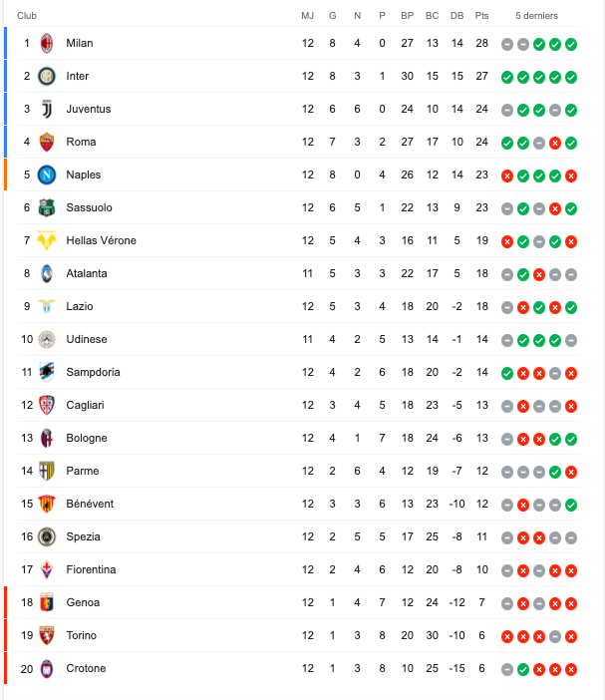Open the Lazio team name link
This screenshot has height=700, width=605.
coord(80,306)
